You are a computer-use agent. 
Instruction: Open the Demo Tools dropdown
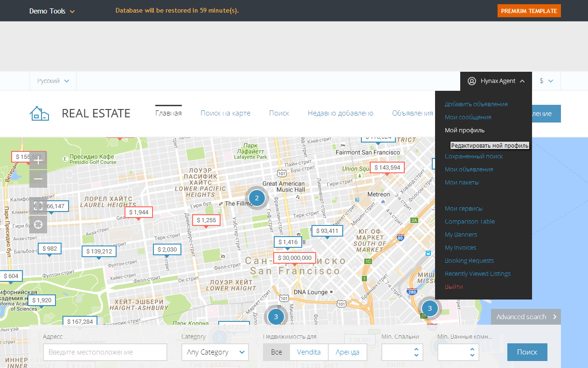pos(52,11)
